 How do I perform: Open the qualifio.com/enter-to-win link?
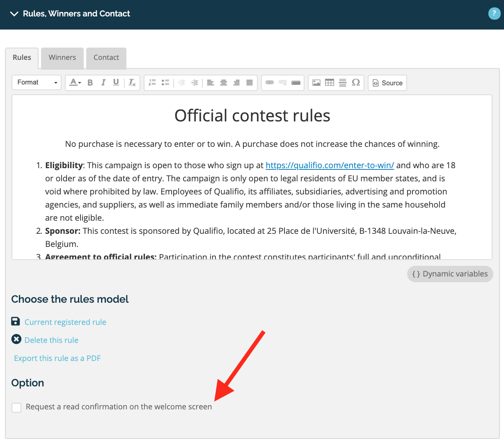coord(330,165)
